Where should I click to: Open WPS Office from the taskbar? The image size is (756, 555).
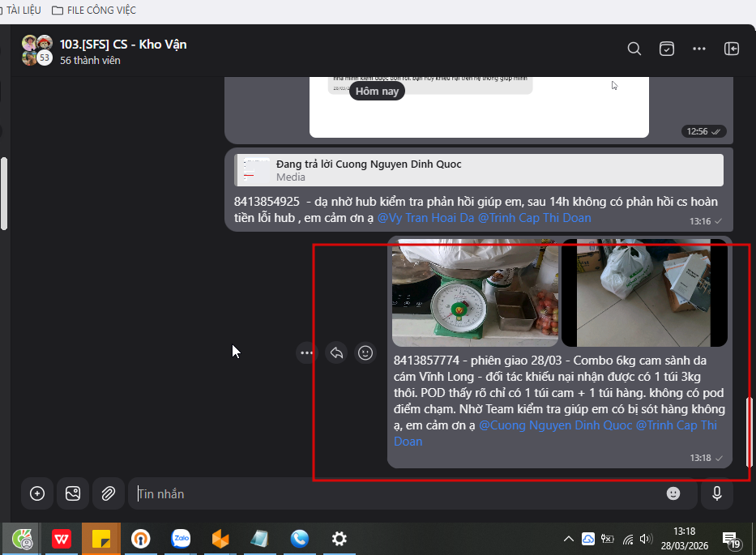62,539
